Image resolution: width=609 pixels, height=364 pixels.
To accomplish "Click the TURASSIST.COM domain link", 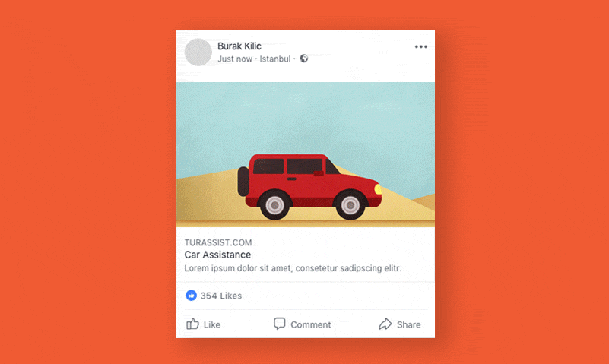I will (x=218, y=242).
